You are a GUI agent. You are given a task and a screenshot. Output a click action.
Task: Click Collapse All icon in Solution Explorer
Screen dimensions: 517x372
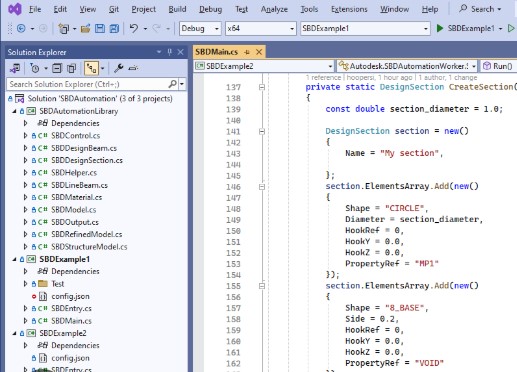[57, 69]
